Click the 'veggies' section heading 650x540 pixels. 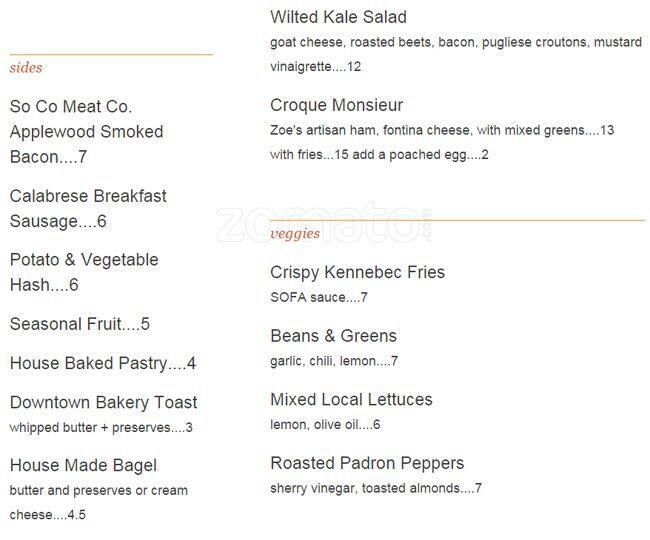point(295,234)
